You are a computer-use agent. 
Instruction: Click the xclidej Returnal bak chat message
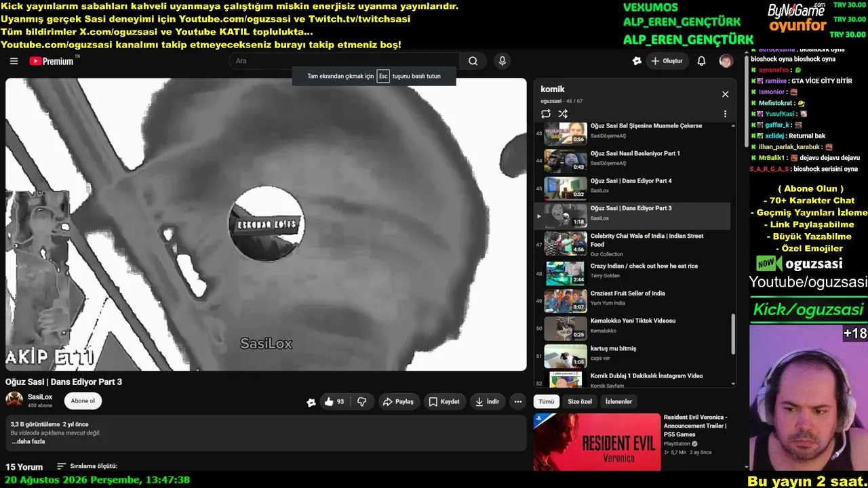[788, 136]
